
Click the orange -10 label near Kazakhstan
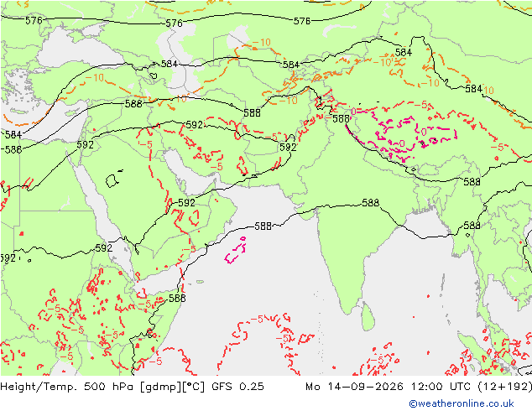pos(261,43)
